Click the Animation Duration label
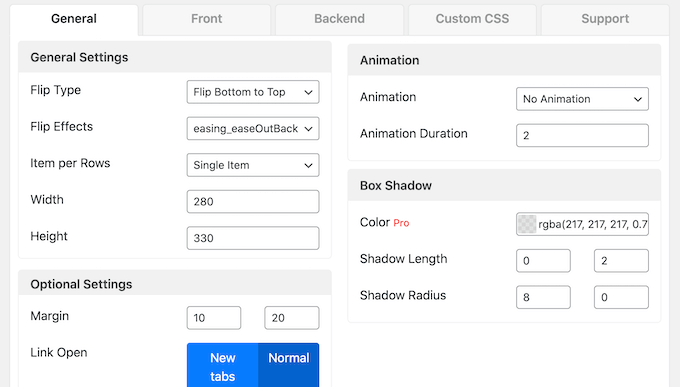680x387 pixels. (x=414, y=134)
